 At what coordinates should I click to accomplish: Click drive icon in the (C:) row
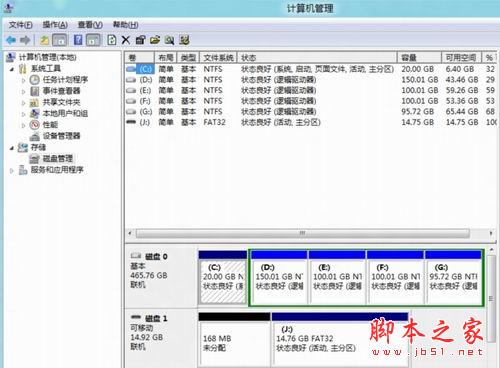tap(131, 69)
